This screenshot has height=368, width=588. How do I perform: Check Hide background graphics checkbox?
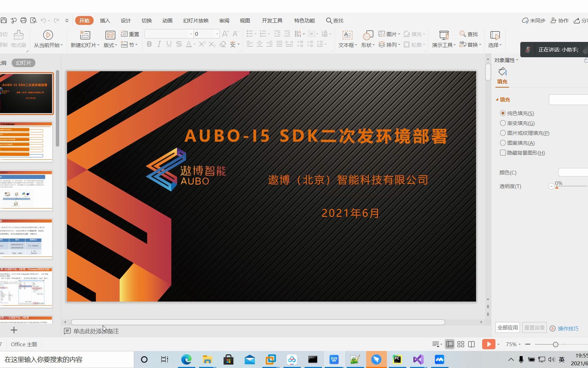pyautogui.click(x=503, y=153)
